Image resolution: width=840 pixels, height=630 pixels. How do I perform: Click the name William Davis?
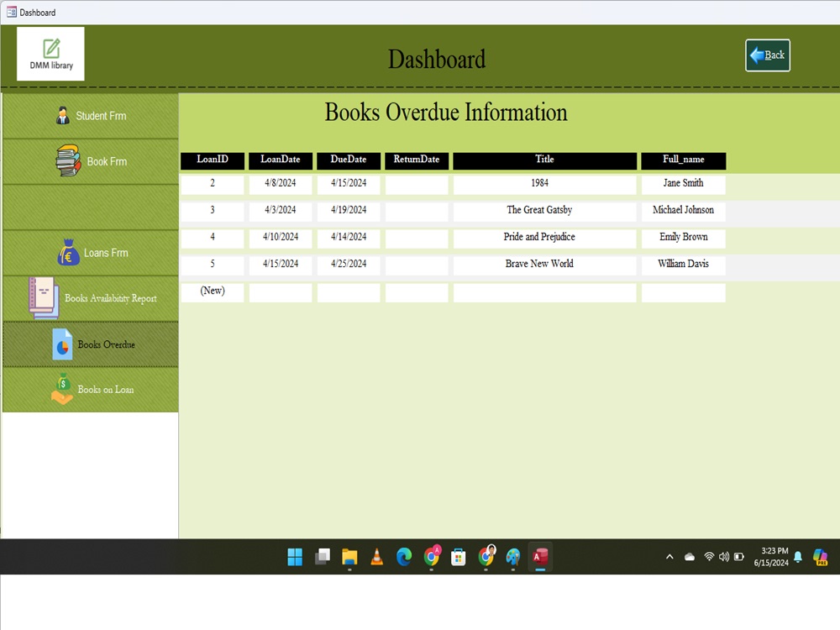[x=684, y=265]
